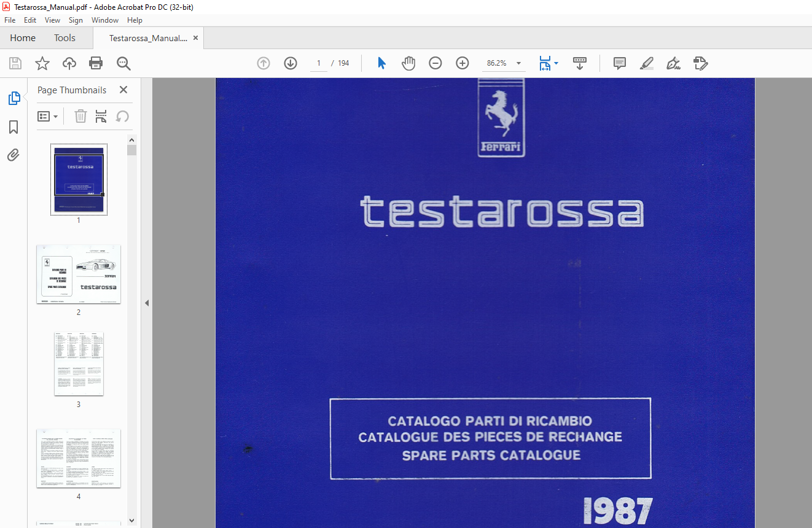Select page 1 thumbnail

pos(79,179)
